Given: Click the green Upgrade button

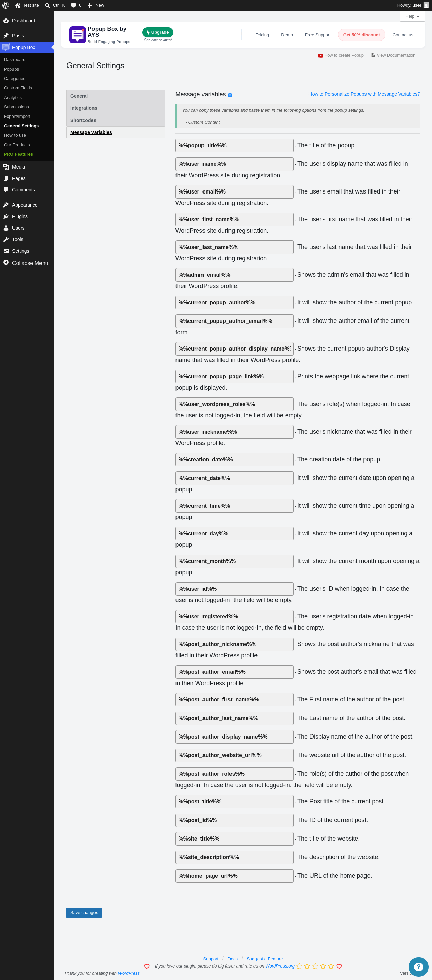Looking at the screenshot, I should [x=158, y=32].
